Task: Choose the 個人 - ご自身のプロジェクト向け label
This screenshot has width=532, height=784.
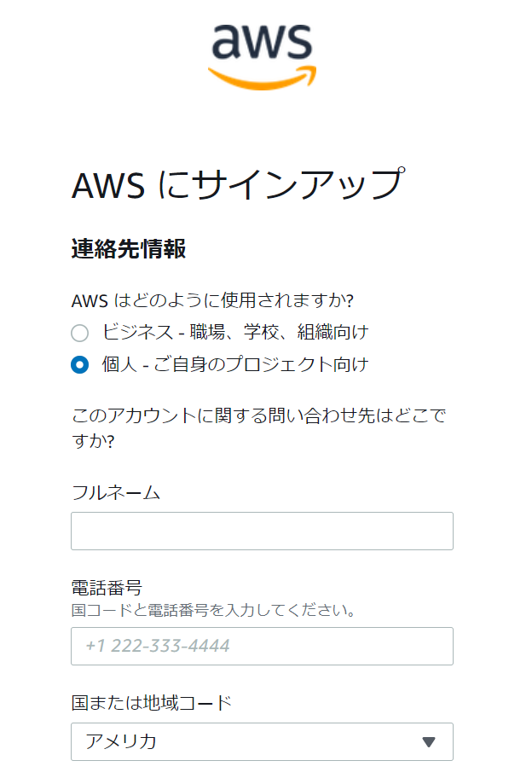Action: point(235,364)
